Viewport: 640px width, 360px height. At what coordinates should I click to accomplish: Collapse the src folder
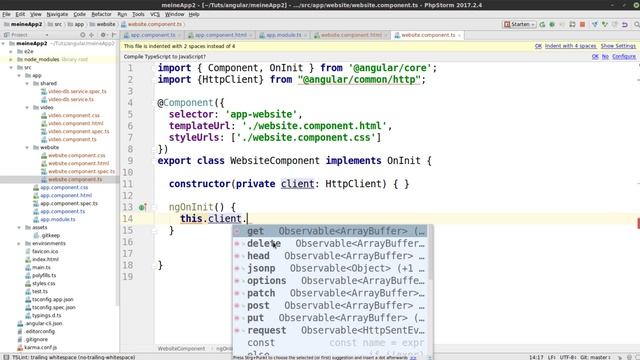[11, 67]
